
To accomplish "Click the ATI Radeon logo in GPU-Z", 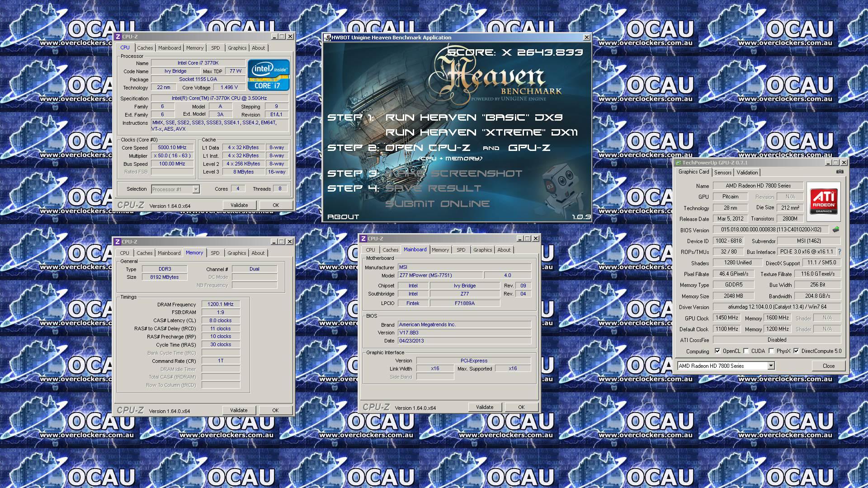I will pyautogui.click(x=823, y=202).
